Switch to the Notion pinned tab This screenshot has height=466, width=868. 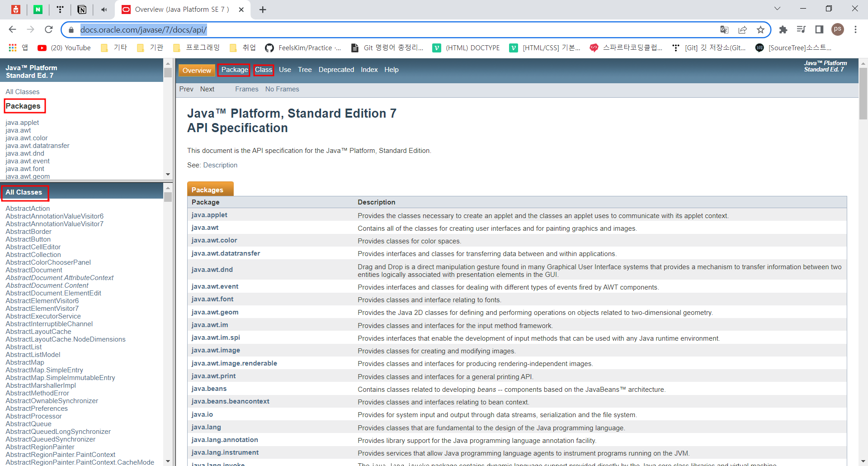[x=82, y=10]
